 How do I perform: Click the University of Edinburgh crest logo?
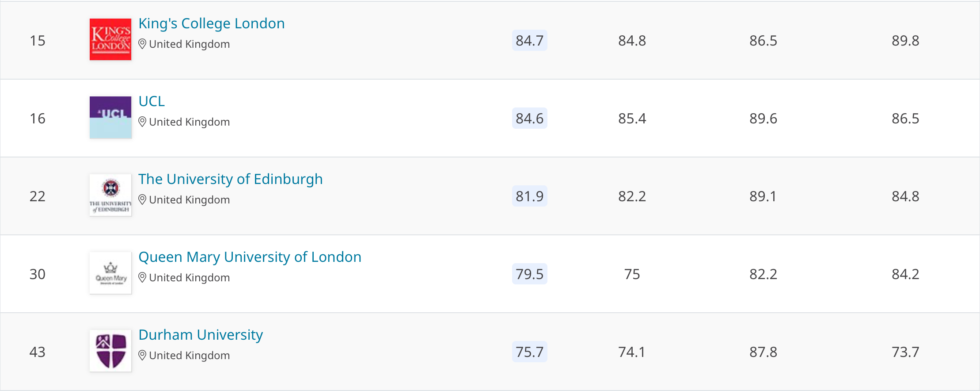coord(110,195)
